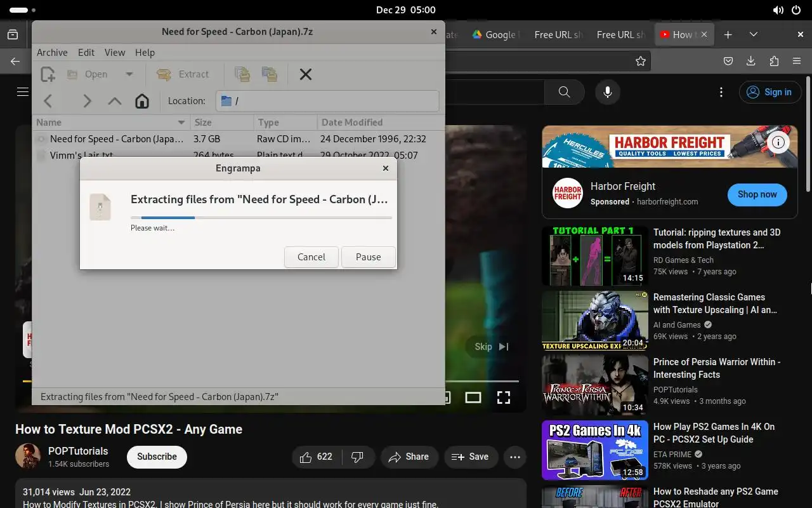Open How Play PS2 Games In 4K title

click(x=714, y=433)
